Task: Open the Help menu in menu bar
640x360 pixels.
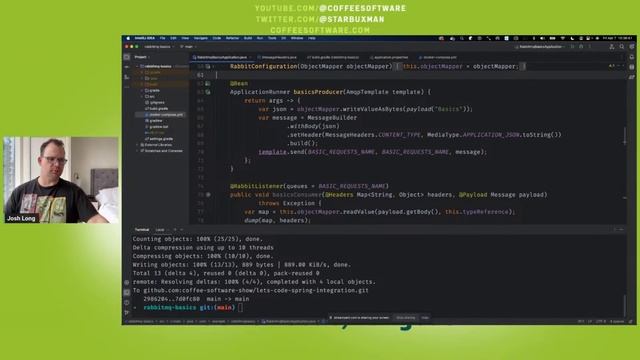Action: (x=312, y=38)
